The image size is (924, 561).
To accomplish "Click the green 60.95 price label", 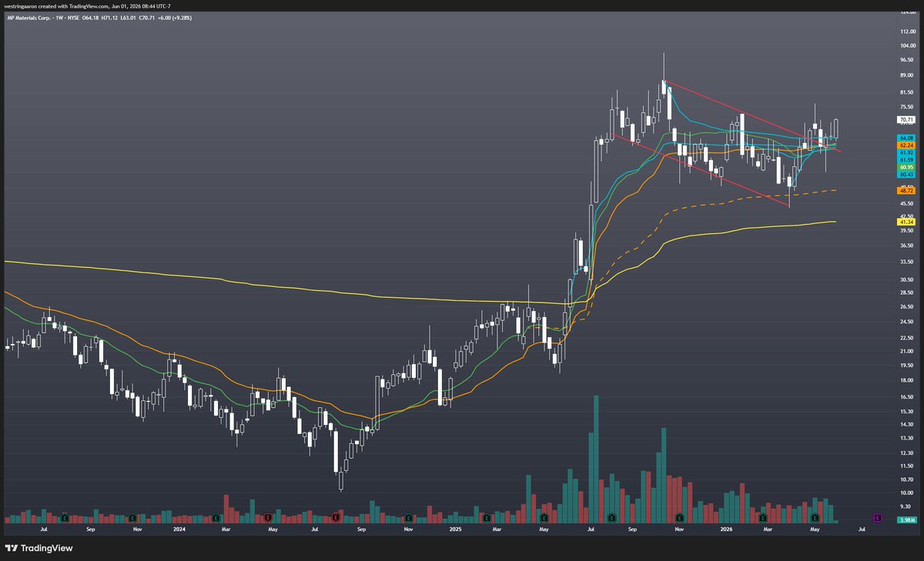I will tap(906, 167).
